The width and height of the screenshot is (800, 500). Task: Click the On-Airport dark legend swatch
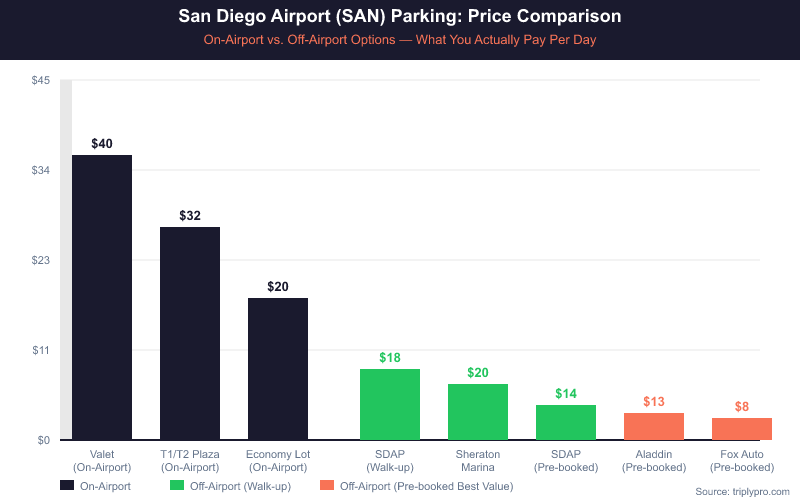[67, 486]
